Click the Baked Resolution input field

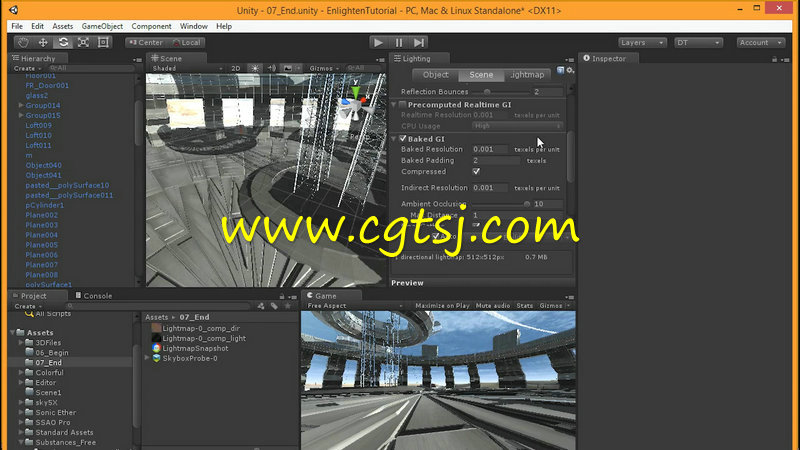pos(489,149)
